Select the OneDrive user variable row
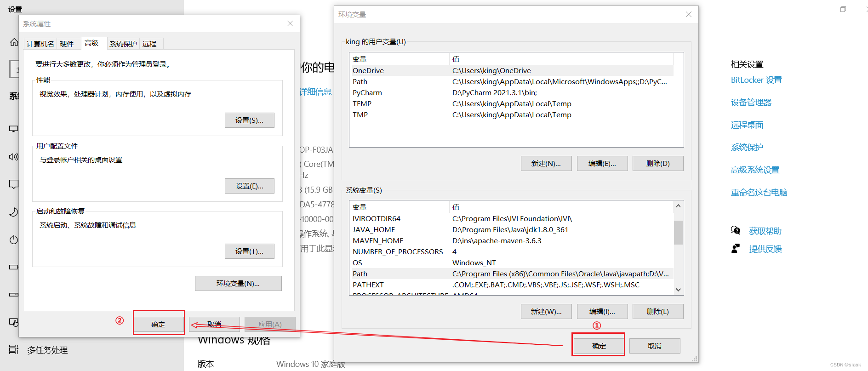The image size is (868, 371). [x=512, y=70]
